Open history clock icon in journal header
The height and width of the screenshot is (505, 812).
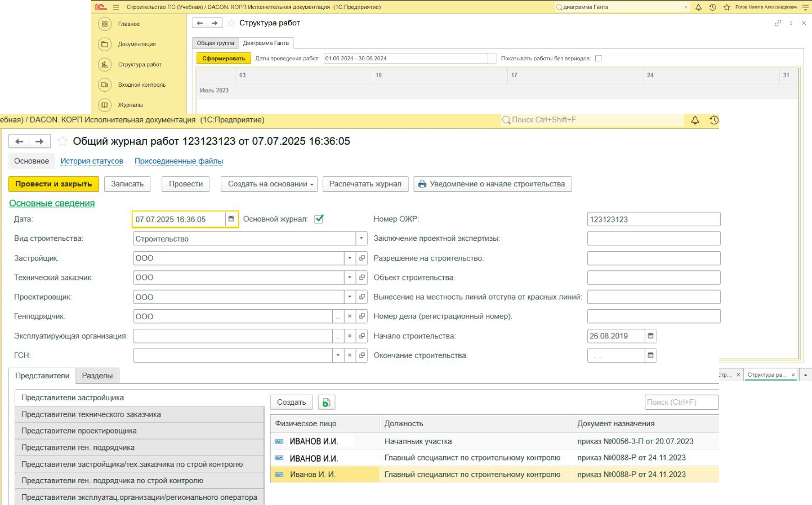click(x=713, y=120)
